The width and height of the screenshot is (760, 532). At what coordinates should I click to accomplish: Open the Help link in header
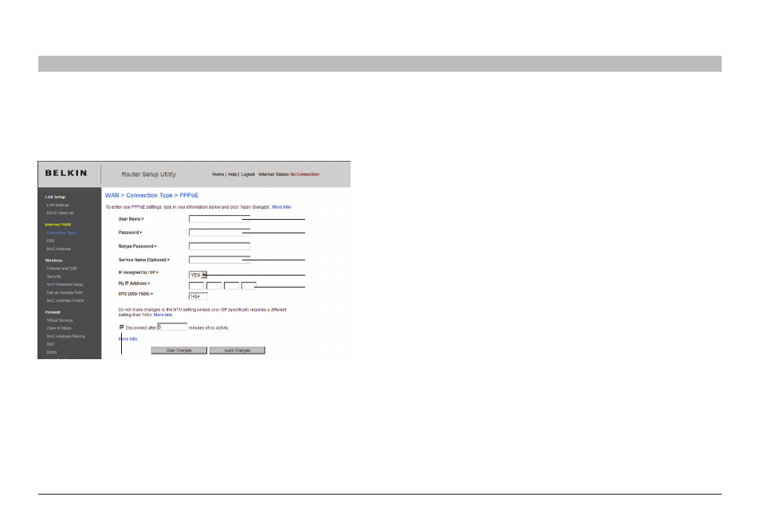click(x=232, y=174)
